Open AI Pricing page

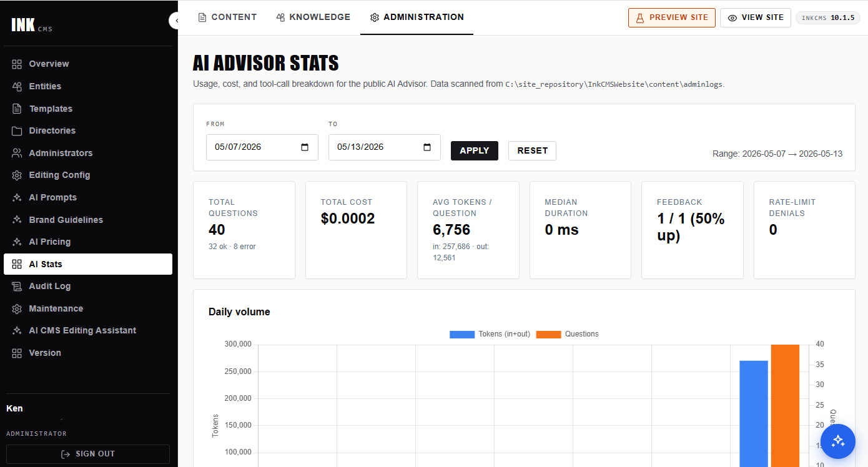coord(88,242)
